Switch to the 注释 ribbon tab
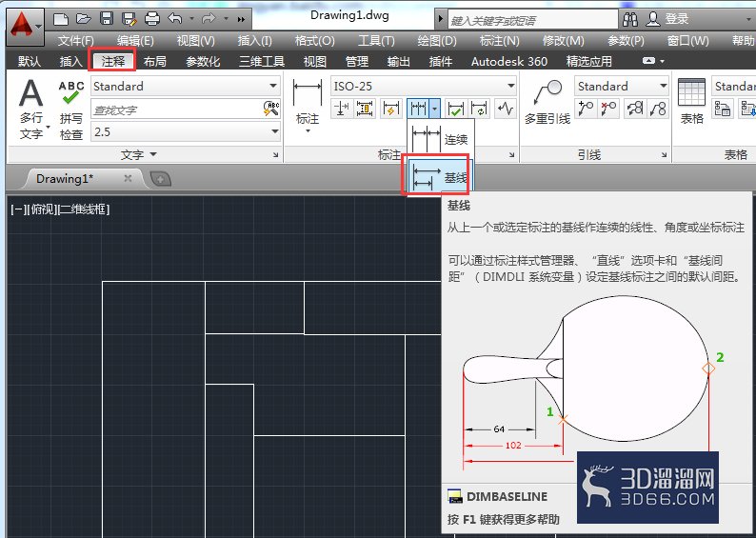The image size is (756, 538). [112, 61]
